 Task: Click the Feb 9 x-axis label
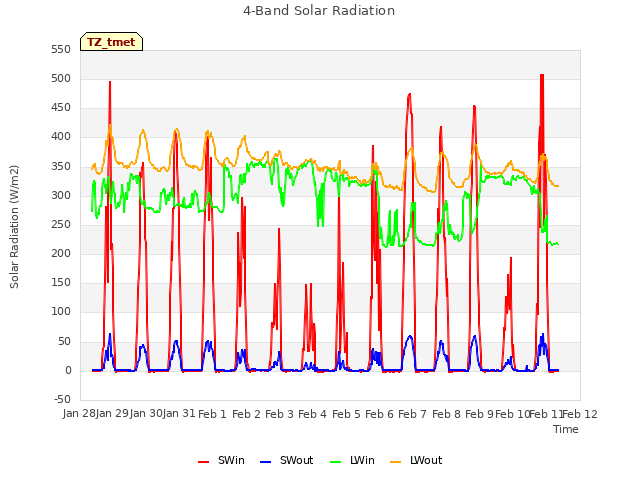click(x=479, y=414)
